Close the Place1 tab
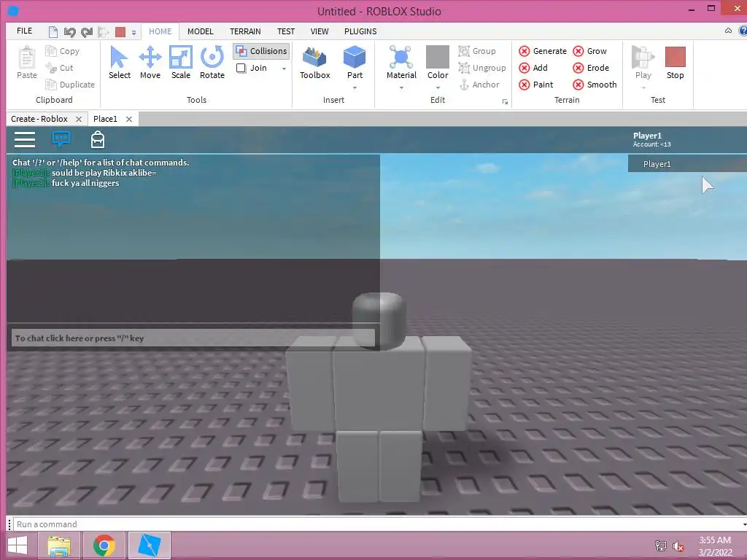 128,119
